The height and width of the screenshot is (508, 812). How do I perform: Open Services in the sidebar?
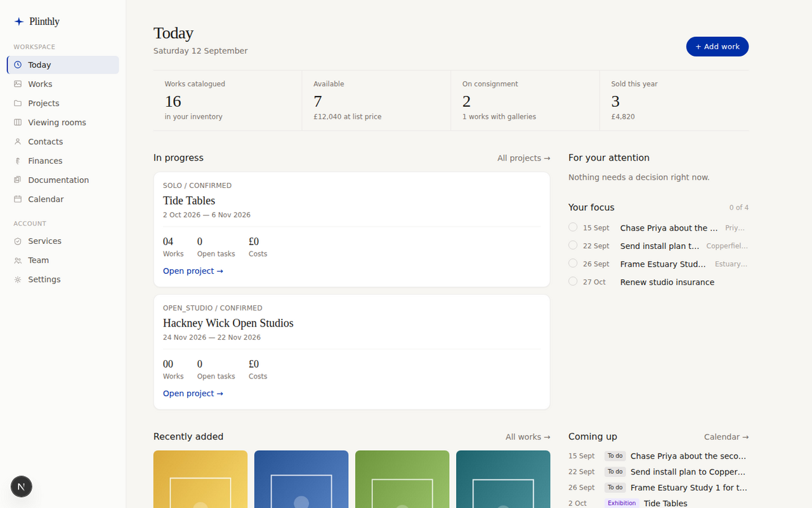pos(63,241)
